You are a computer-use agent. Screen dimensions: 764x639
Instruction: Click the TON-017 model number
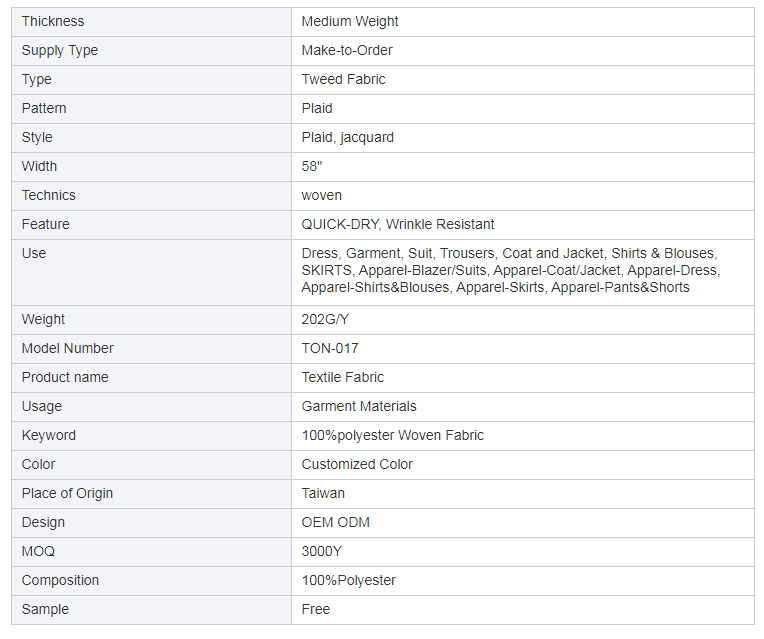[330, 349]
